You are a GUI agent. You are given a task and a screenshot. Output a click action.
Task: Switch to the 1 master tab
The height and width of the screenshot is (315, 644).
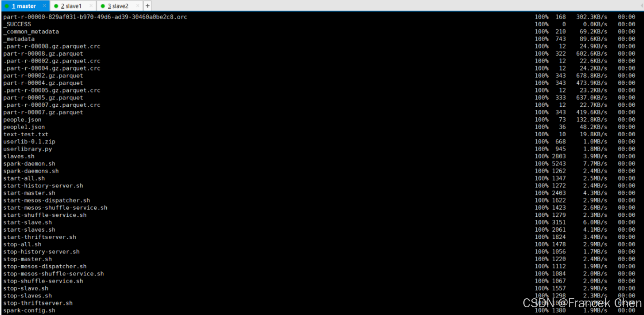pyautogui.click(x=24, y=6)
